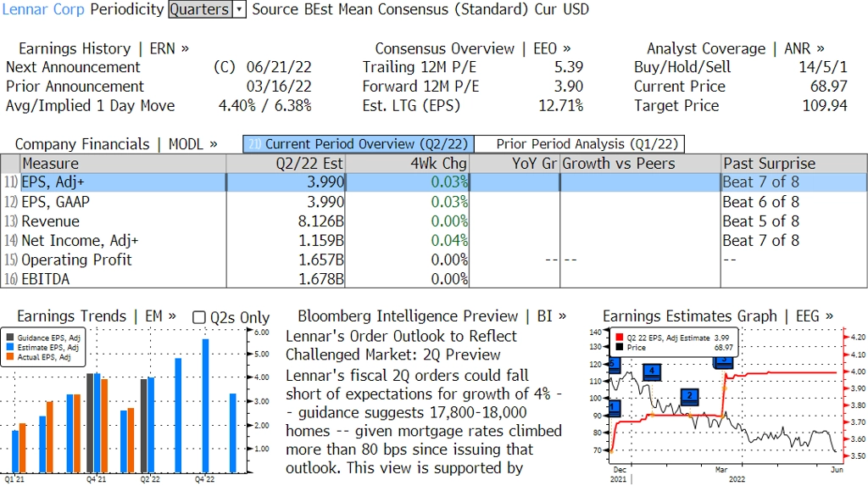Click Operating Profit estimate 1.657B
868x486 pixels.
click(x=321, y=260)
